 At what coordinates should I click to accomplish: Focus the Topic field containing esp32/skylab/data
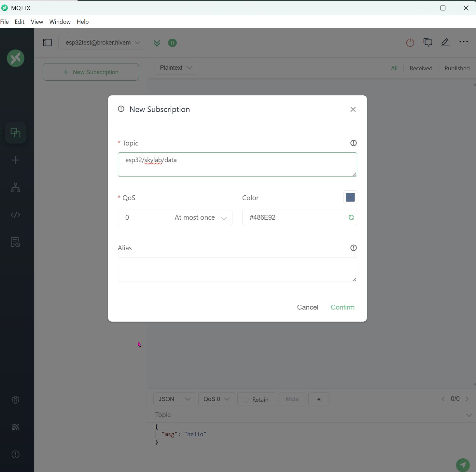237,165
